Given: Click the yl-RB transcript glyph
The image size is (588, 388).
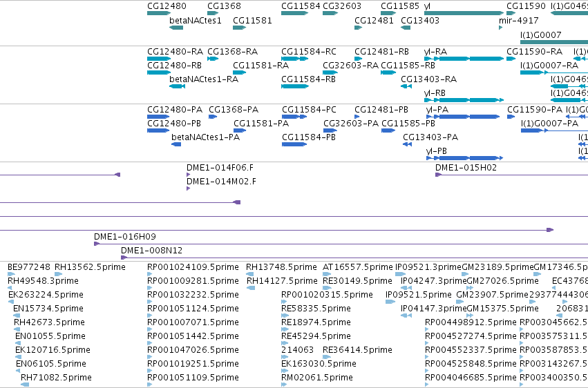Looking at the screenshot, I should 464,100.
